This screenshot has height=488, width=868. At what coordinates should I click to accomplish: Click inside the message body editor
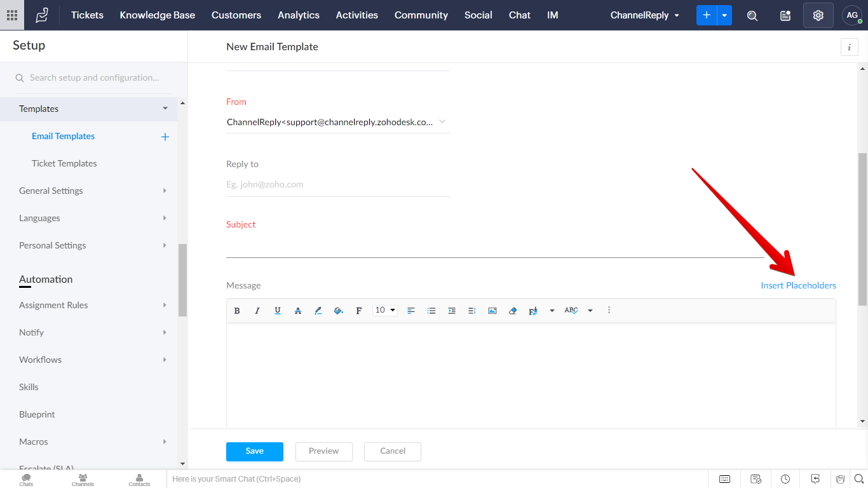coord(531,375)
